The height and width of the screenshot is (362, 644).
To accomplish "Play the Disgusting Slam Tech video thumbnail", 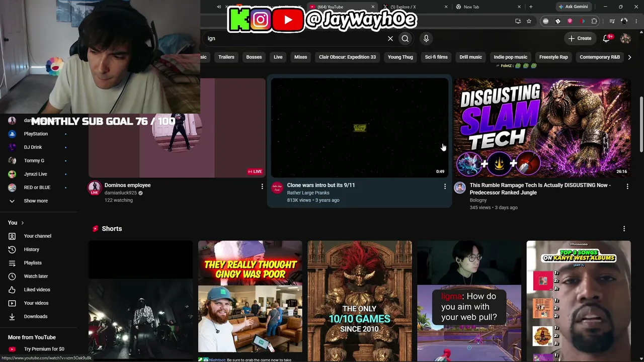I will (x=542, y=128).
